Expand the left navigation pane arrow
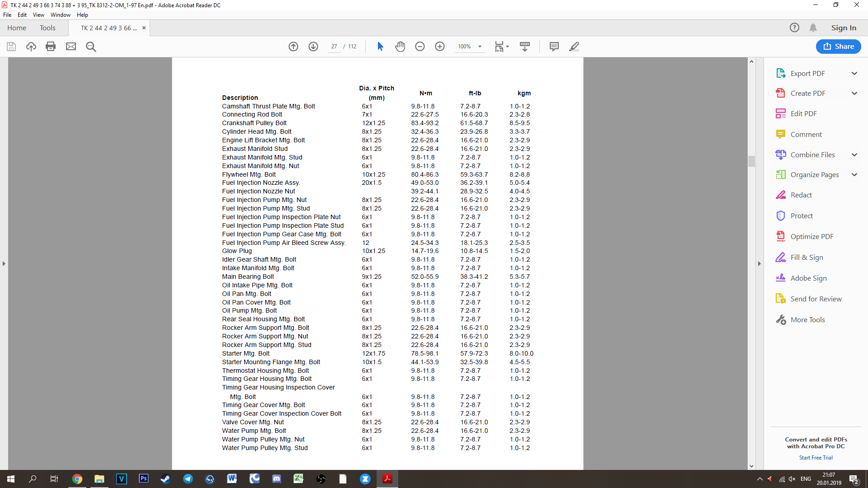Viewport: 868px width, 488px height. click(4, 263)
